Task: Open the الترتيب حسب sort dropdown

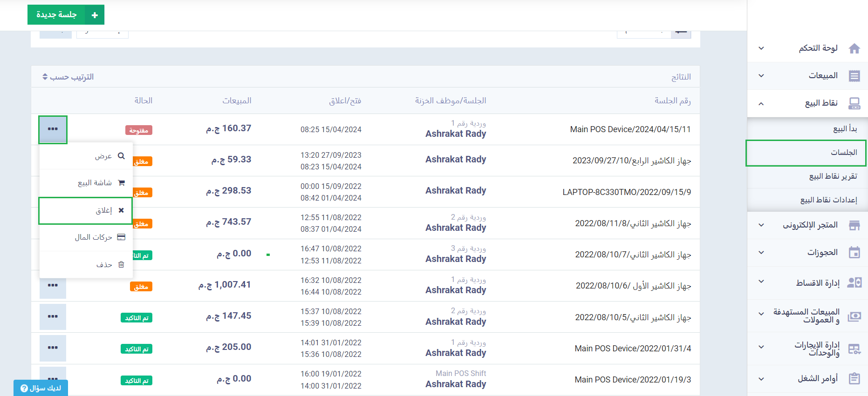Action: [x=68, y=77]
